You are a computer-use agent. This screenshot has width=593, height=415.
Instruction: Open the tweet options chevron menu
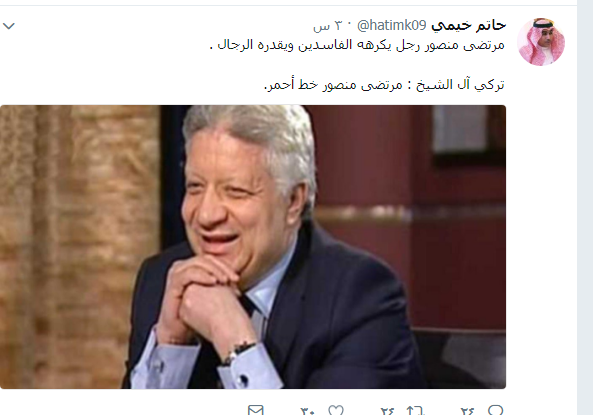pos(9,26)
